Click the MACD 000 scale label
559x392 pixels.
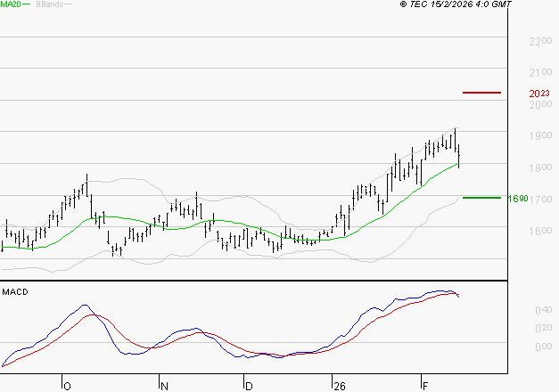pos(544,347)
